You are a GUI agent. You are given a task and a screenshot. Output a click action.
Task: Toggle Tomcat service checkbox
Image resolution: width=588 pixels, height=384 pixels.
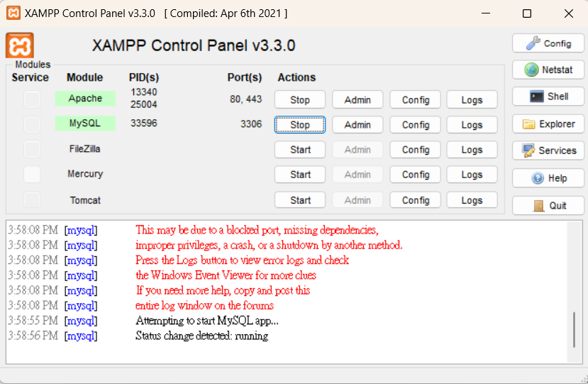tap(32, 200)
